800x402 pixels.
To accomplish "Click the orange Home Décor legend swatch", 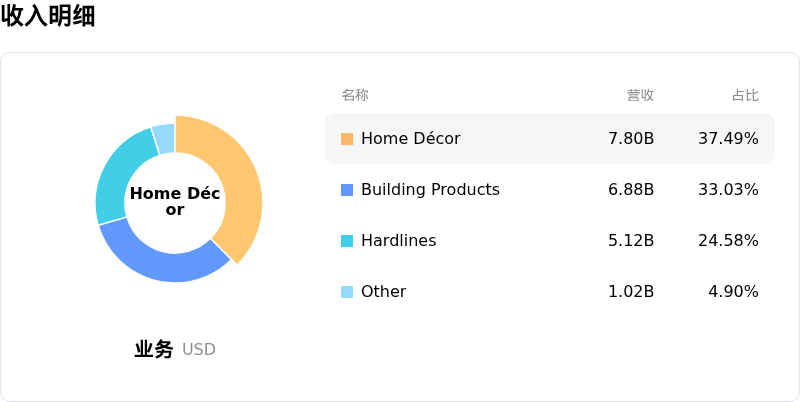I will [x=347, y=139].
